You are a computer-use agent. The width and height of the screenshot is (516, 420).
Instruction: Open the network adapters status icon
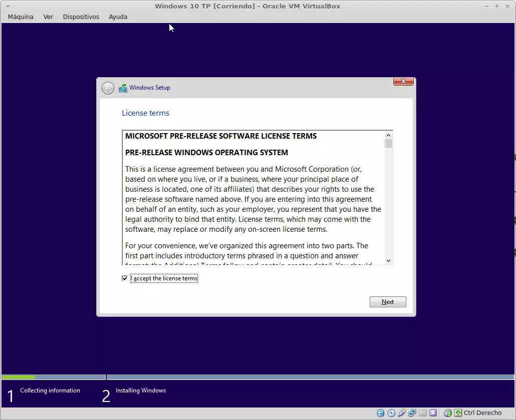point(412,413)
